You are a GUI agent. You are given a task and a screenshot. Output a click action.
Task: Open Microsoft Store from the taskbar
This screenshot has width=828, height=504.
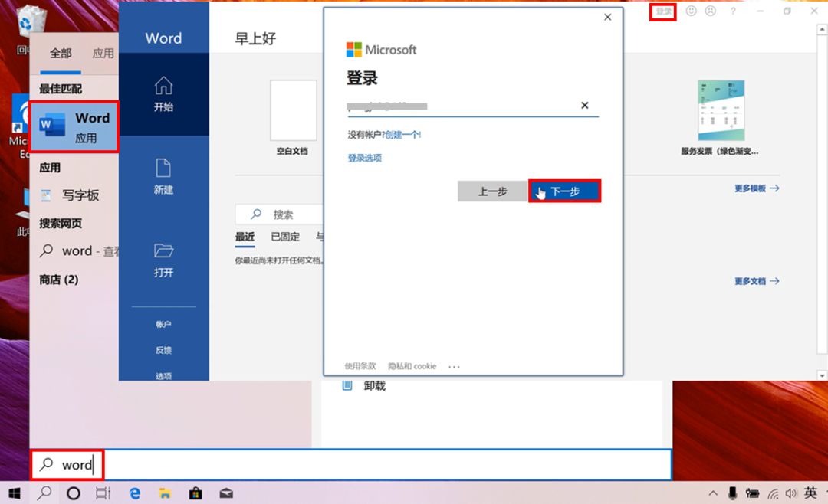coord(195,493)
